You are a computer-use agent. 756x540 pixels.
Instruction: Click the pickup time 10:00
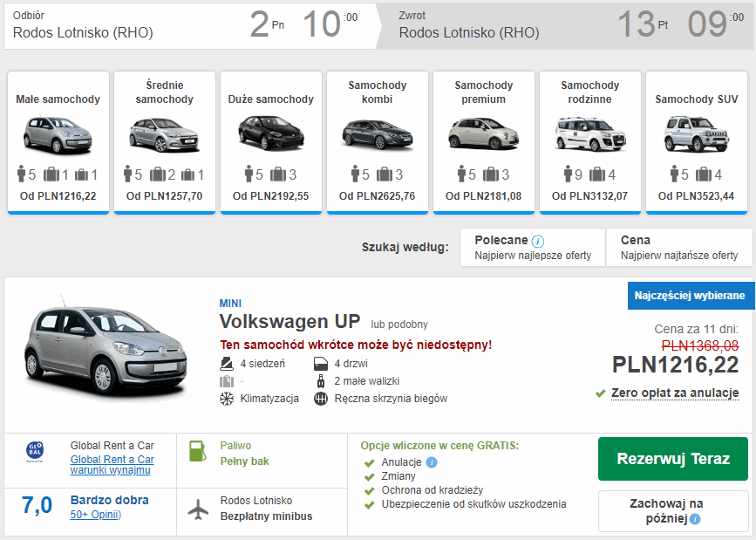click(330, 24)
